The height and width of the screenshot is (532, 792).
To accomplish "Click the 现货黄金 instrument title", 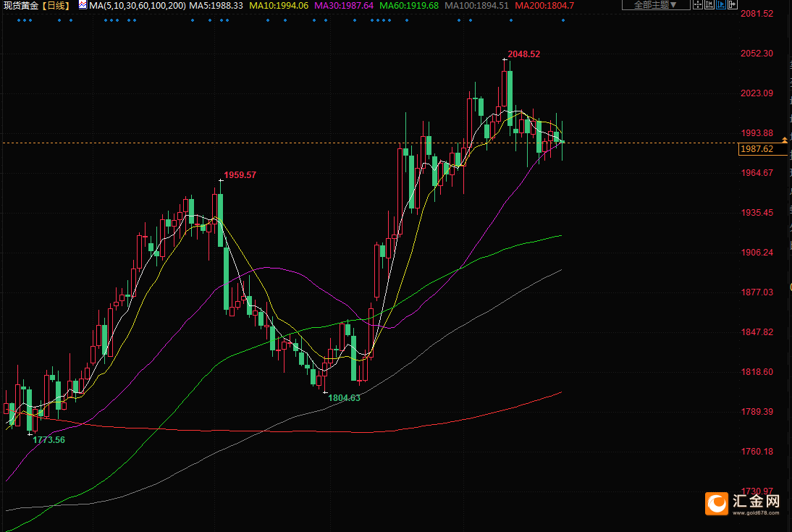I will [20, 6].
